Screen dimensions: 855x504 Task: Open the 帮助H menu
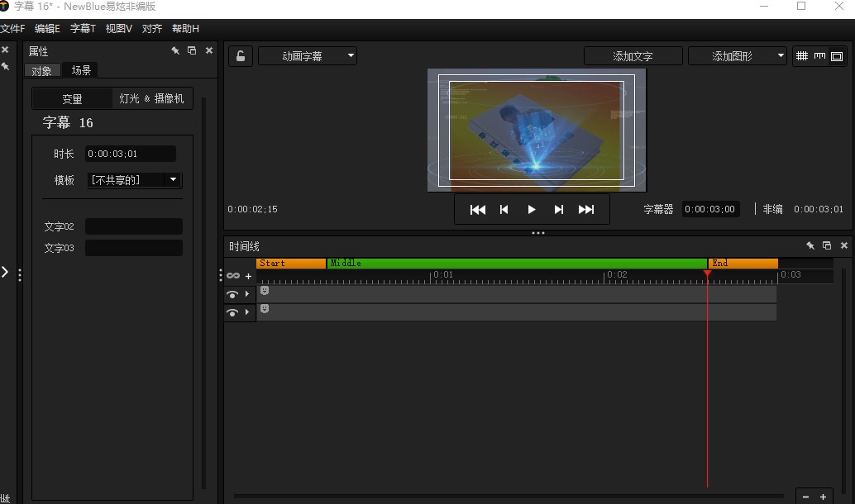click(185, 28)
